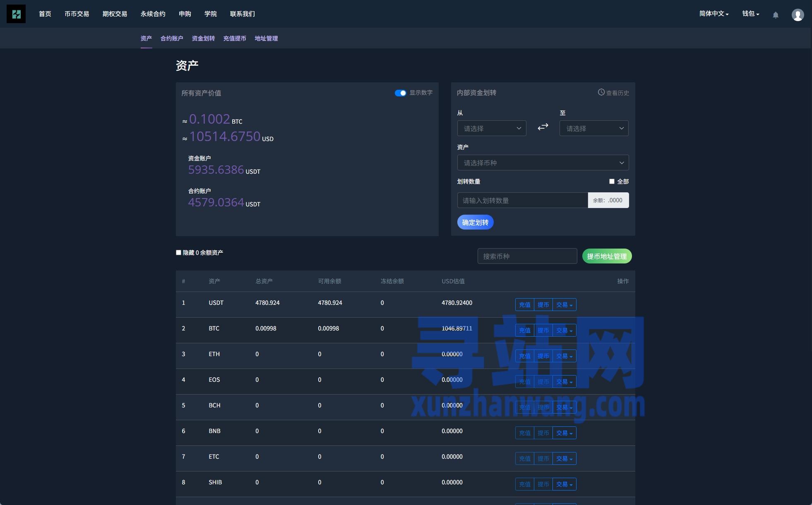Open 期权交易 menu item

[115, 14]
